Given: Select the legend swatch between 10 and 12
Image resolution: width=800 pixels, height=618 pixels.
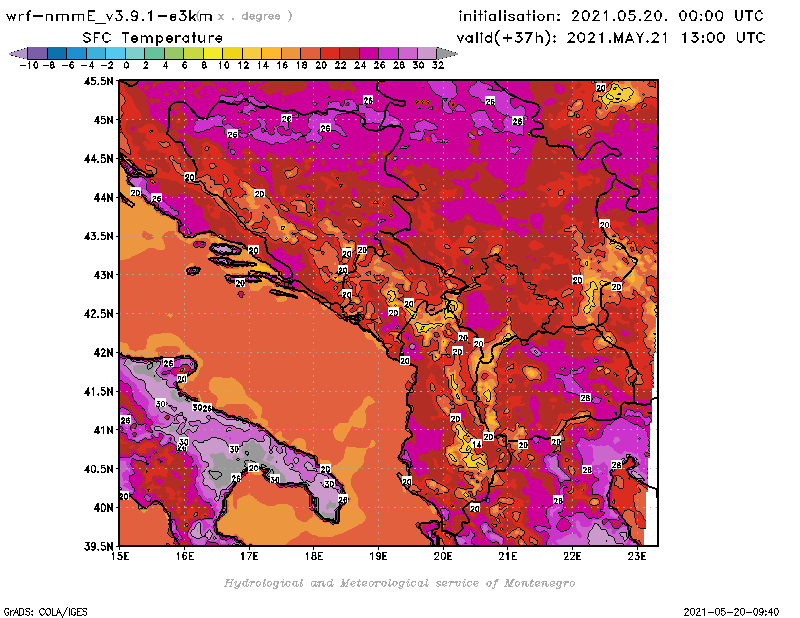Looking at the screenshot, I should point(232,53).
